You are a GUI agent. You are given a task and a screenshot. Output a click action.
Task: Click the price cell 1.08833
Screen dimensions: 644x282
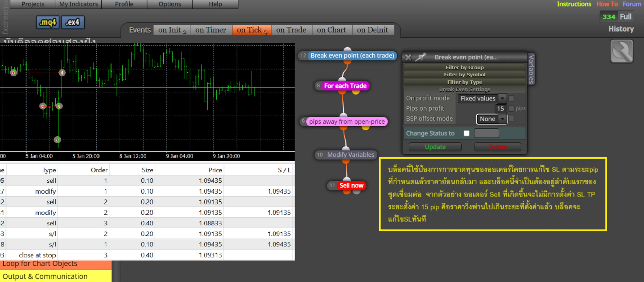click(210, 223)
